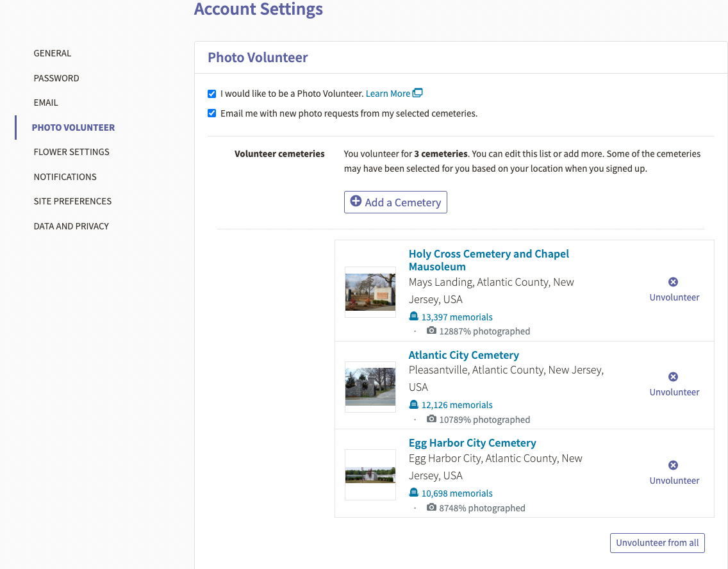Open the Learn More link
The image size is (728, 569).
pos(388,94)
